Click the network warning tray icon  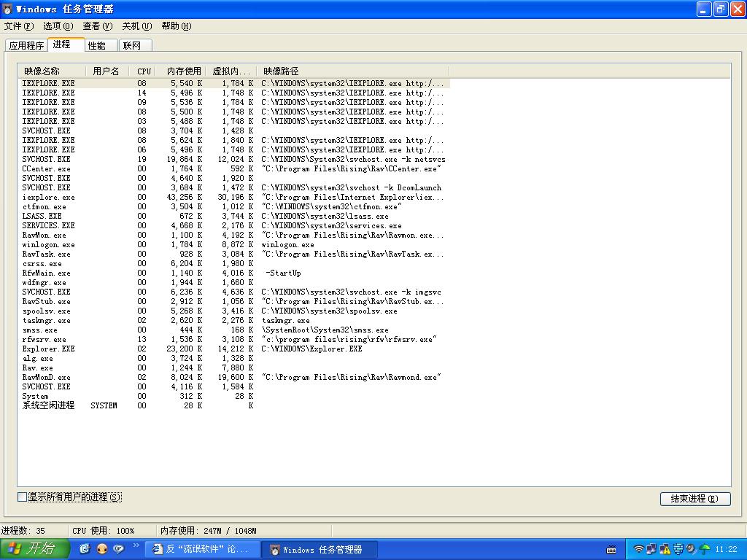click(x=665, y=549)
